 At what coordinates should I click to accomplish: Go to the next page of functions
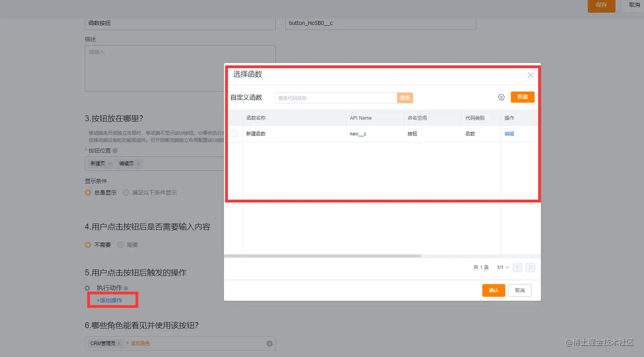tap(530, 268)
